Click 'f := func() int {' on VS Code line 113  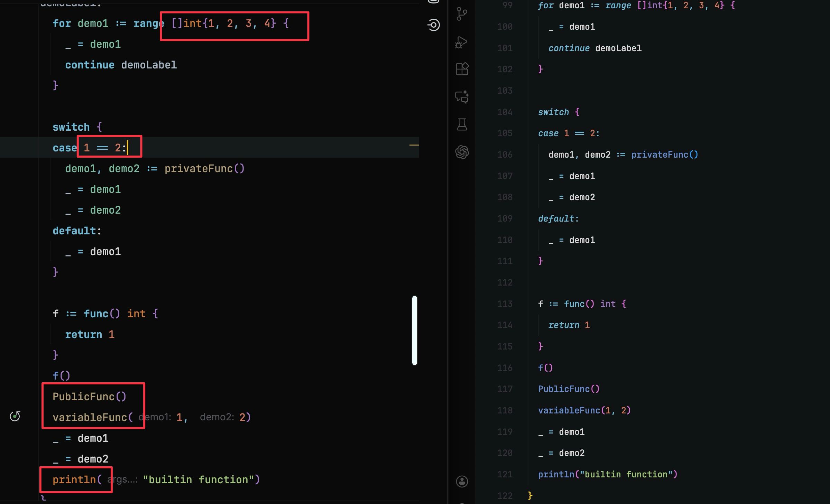pos(582,304)
